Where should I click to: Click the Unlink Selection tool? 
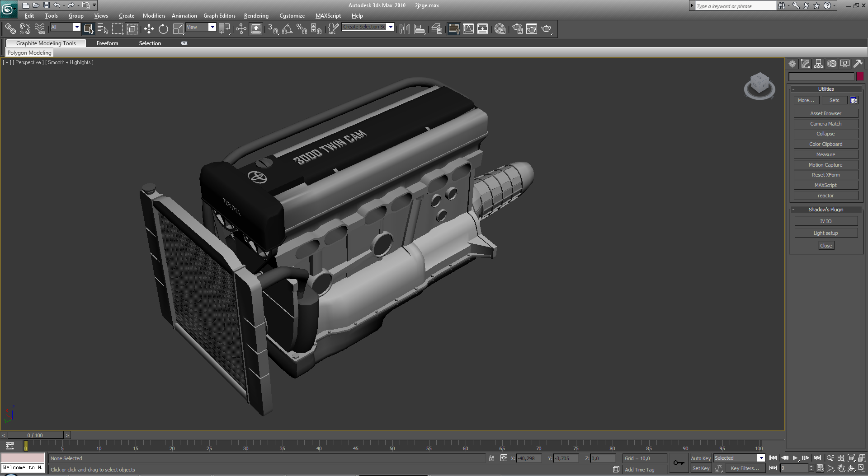pyautogui.click(x=25, y=29)
